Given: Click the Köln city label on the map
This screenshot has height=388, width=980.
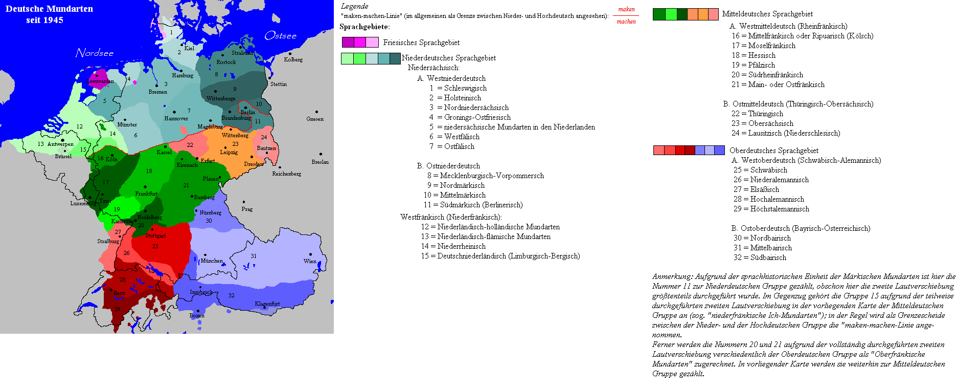Looking at the screenshot, I should click(111, 159).
